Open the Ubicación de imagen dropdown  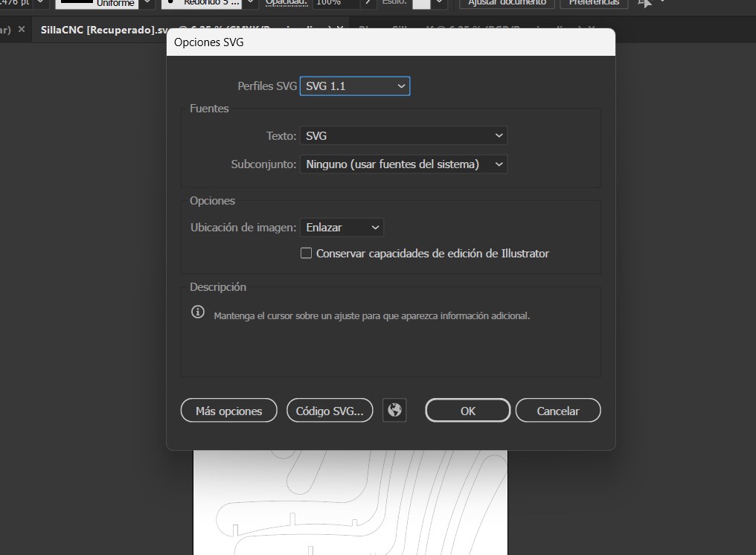pyautogui.click(x=342, y=228)
